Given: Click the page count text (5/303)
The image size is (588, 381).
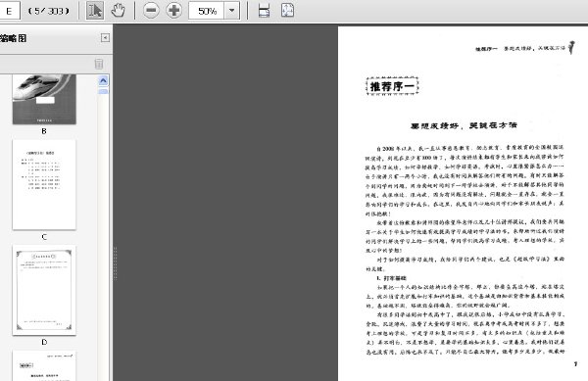Looking at the screenshot, I should tap(49, 11).
